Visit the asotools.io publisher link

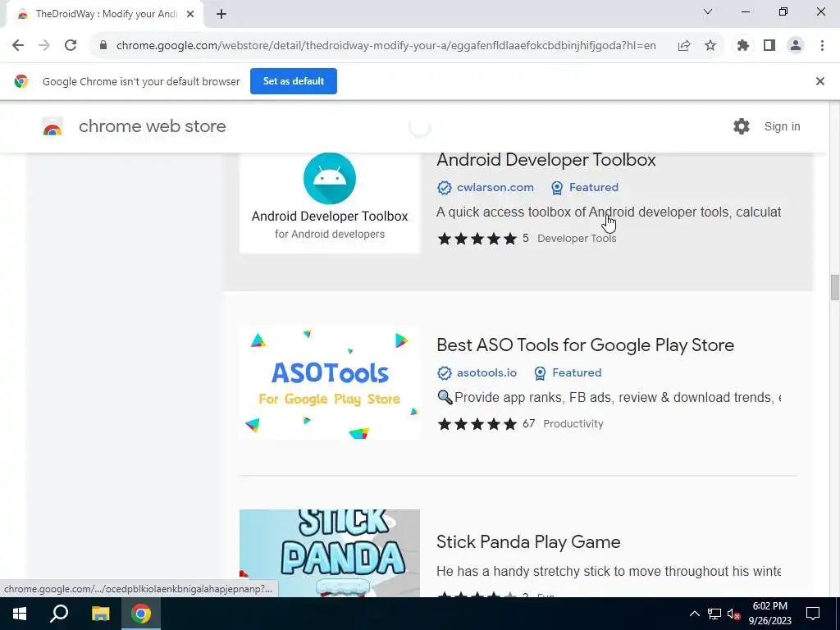tap(486, 373)
